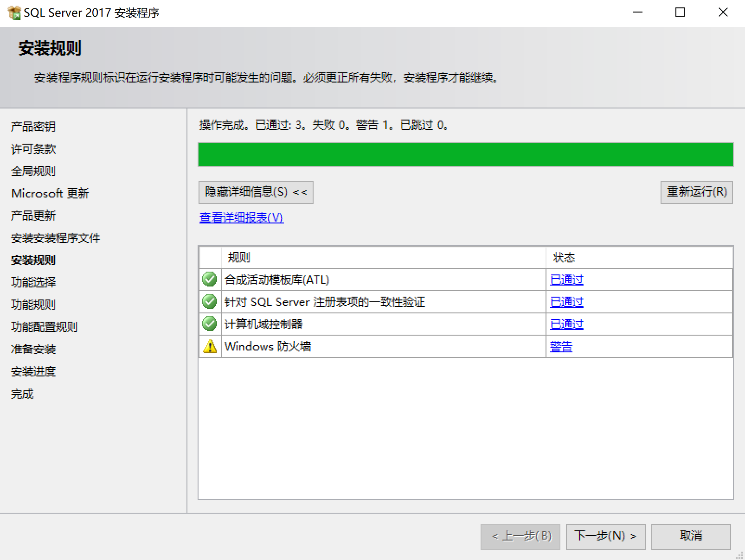This screenshot has height=560, width=745.
Task: Open the 查看详细报表(V) report link
Action: click(x=240, y=217)
